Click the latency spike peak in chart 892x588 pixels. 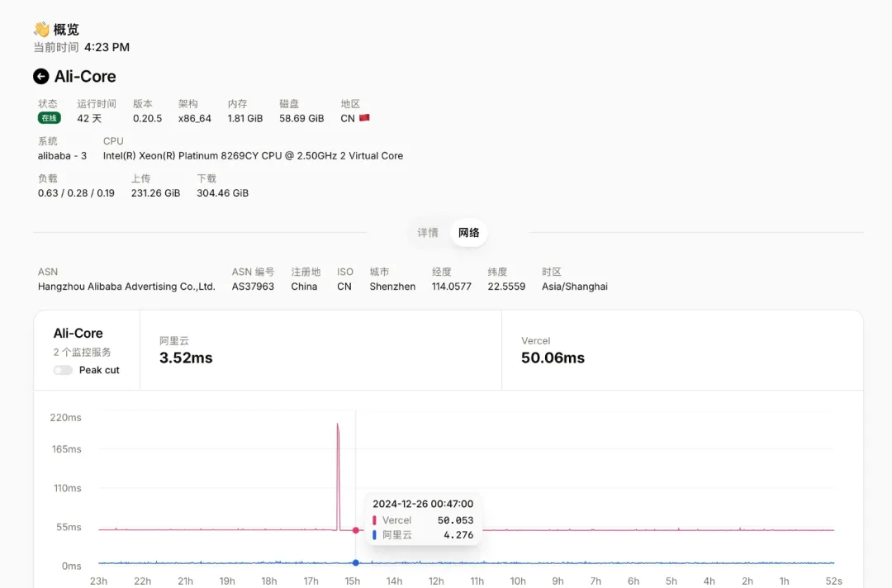338,424
